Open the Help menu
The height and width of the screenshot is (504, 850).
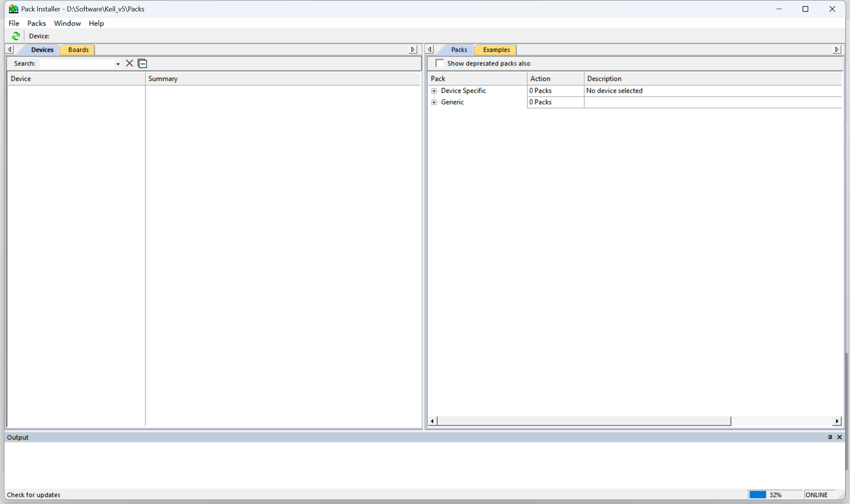coord(96,23)
